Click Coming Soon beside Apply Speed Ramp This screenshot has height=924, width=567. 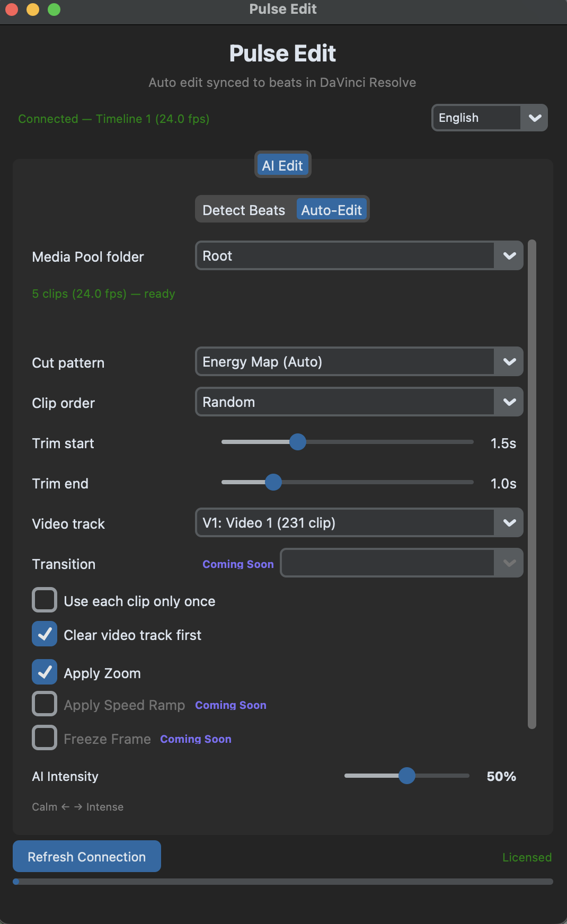tap(231, 705)
